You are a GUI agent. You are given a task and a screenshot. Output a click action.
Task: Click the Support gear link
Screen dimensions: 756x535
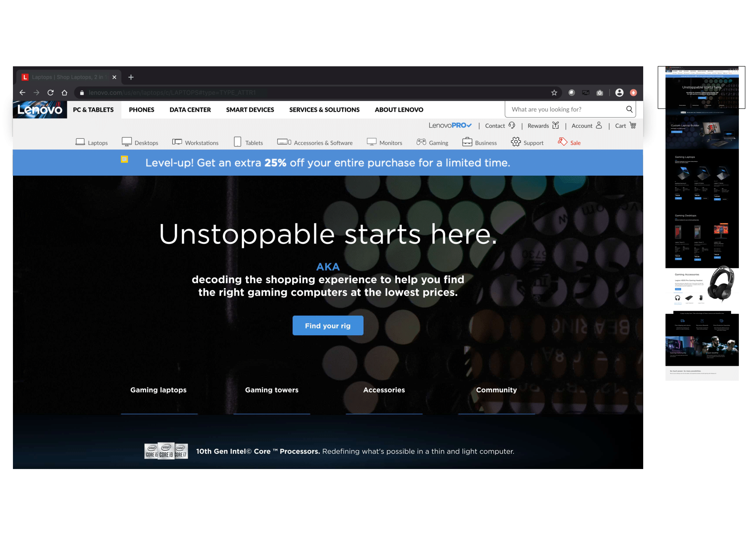coord(516,142)
